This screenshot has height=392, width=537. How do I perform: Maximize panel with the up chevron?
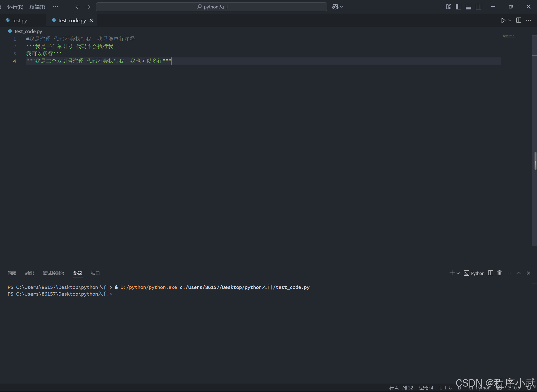(518, 273)
